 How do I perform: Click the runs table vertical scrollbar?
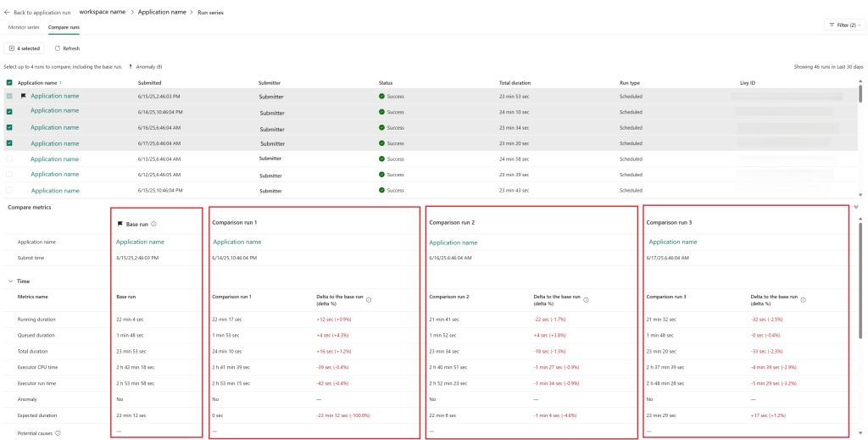click(x=860, y=95)
